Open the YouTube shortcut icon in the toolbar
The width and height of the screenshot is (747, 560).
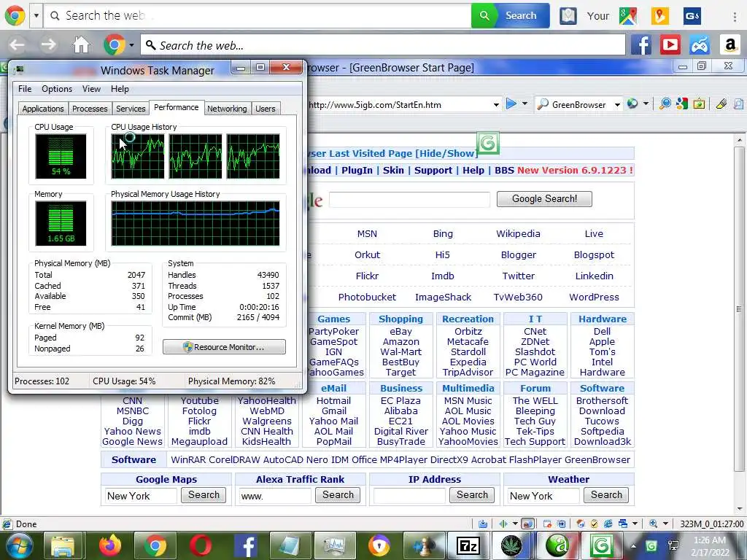[x=670, y=45]
